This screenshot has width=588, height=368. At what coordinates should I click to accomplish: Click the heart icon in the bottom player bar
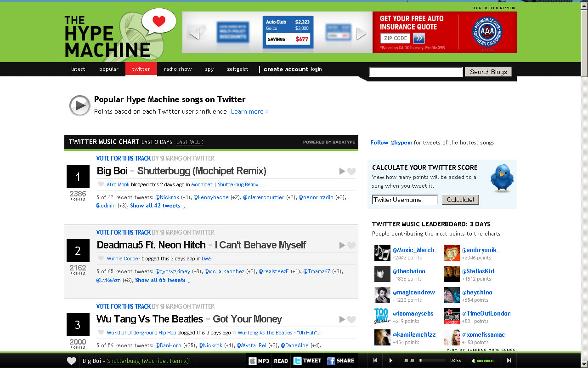[x=71, y=361]
